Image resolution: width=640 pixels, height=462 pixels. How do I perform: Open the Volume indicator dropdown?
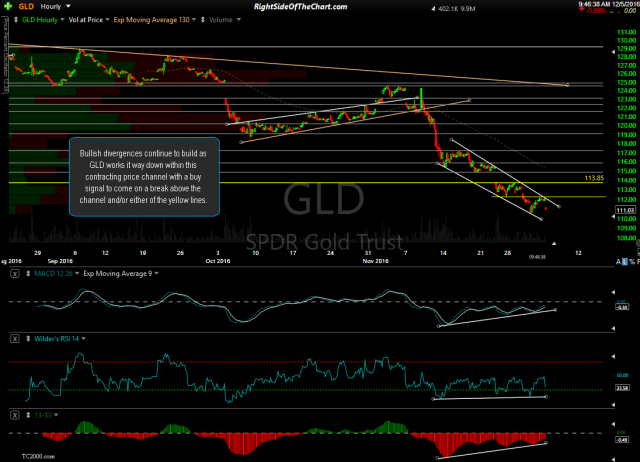pyautogui.click(x=239, y=20)
